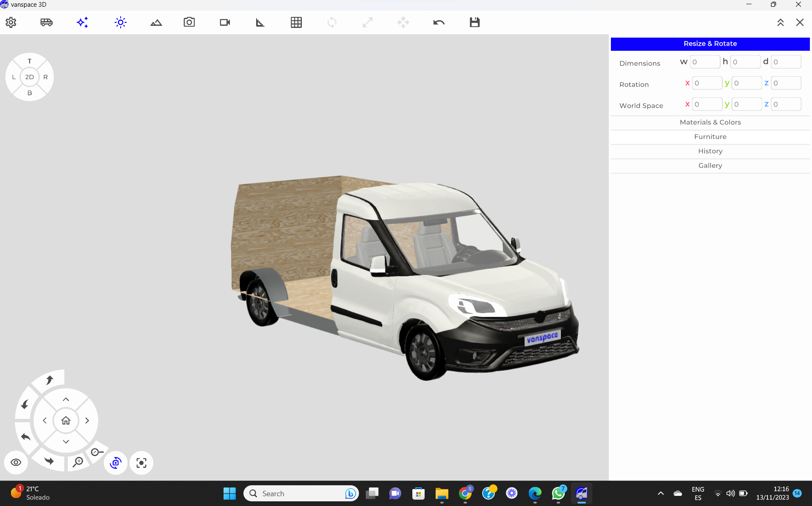Expand the Furniture section

point(710,137)
